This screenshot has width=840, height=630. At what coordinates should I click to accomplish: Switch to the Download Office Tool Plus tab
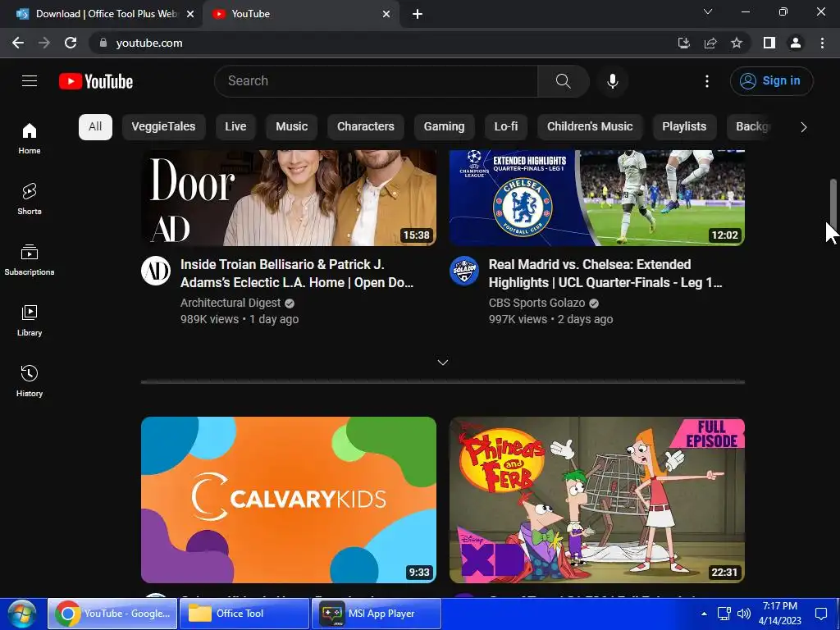pos(102,14)
